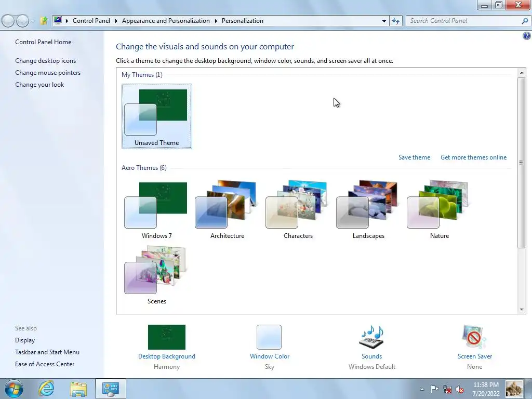
Task: Click cat picture icon in tray
Action: [514, 389]
